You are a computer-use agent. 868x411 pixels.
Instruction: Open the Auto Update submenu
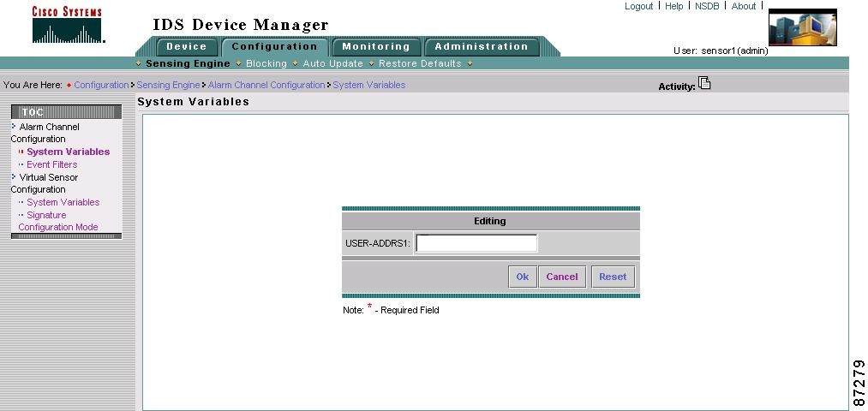click(332, 63)
